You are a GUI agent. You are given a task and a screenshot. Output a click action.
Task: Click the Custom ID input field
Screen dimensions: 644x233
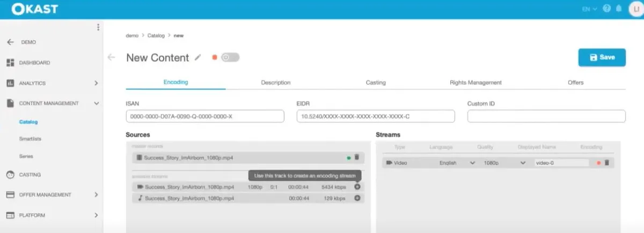point(546,116)
